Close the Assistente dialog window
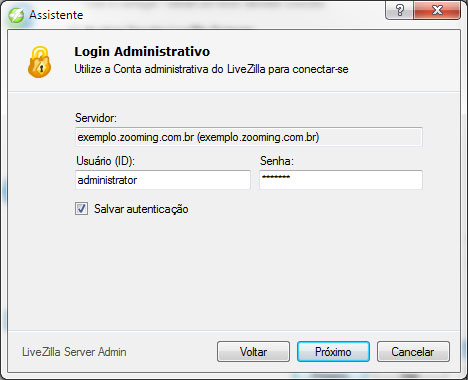Image resolution: width=468 pixels, height=380 pixels. (437, 10)
